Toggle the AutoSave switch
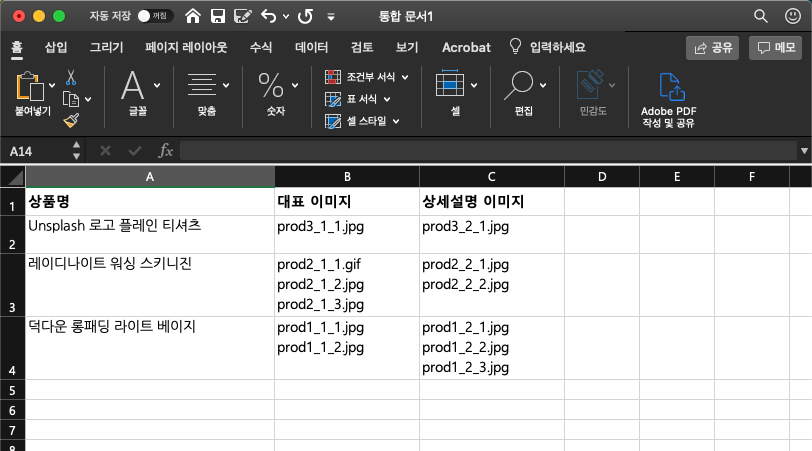812x451 pixels. coord(155,16)
